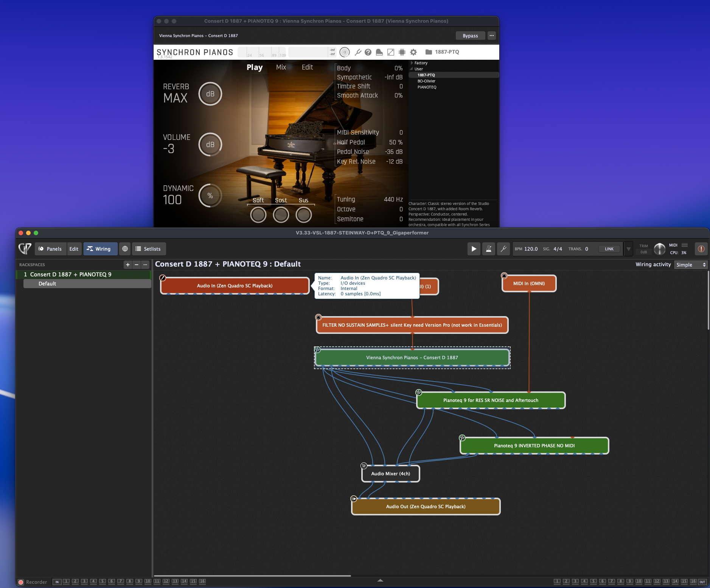Click the Tuning 440 Hz value
The height and width of the screenshot is (588, 710).
[x=393, y=199]
